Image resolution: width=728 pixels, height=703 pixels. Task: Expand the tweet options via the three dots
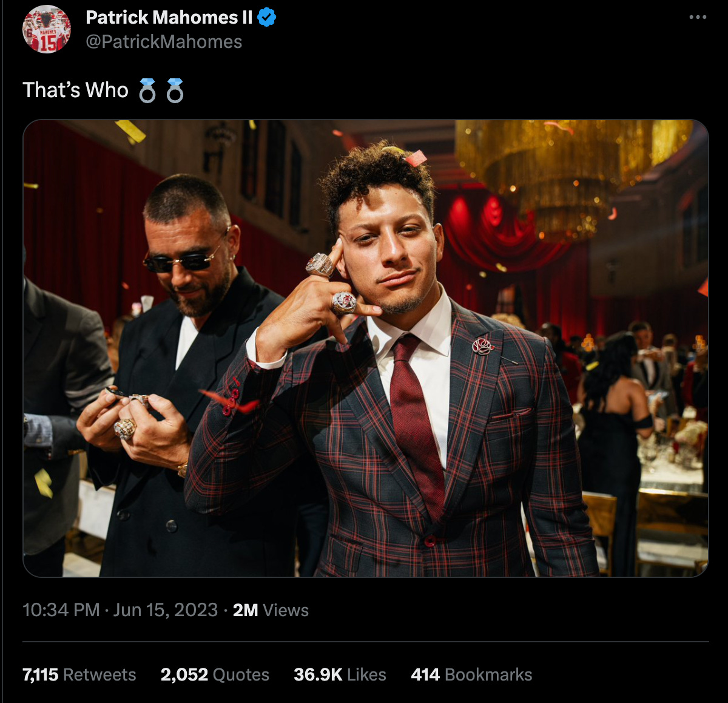tap(699, 16)
